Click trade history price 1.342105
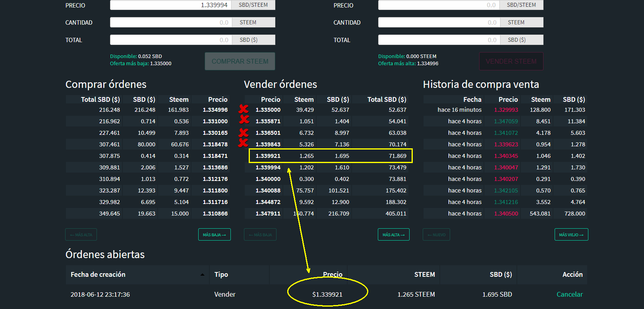 [x=506, y=191]
